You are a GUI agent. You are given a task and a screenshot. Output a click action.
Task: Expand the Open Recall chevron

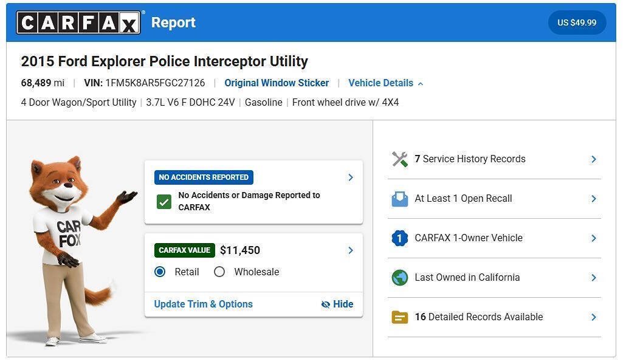pyautogui.click(x=594, y=199)
